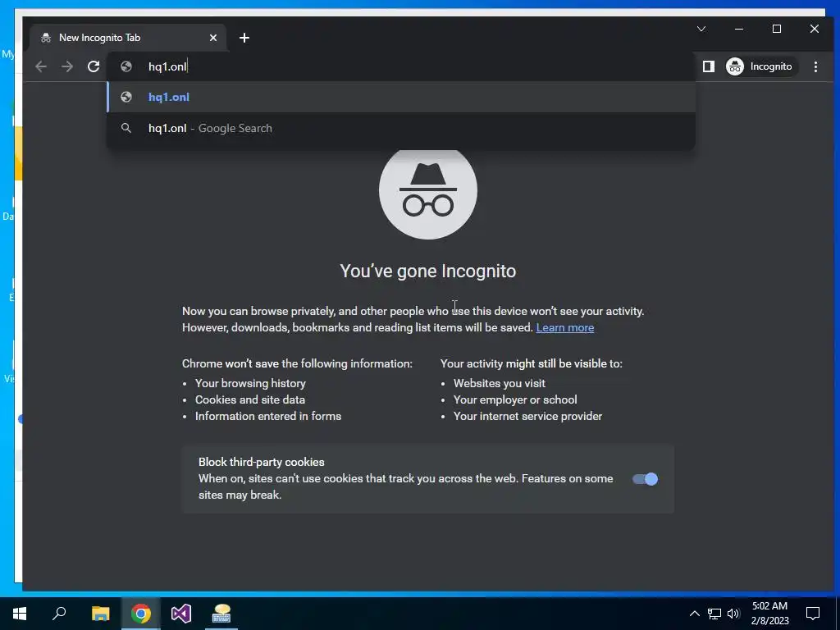Viewport: 840px width, 630px height.
Task: Open a new tab with the plus button
Action: pos(244,38)
